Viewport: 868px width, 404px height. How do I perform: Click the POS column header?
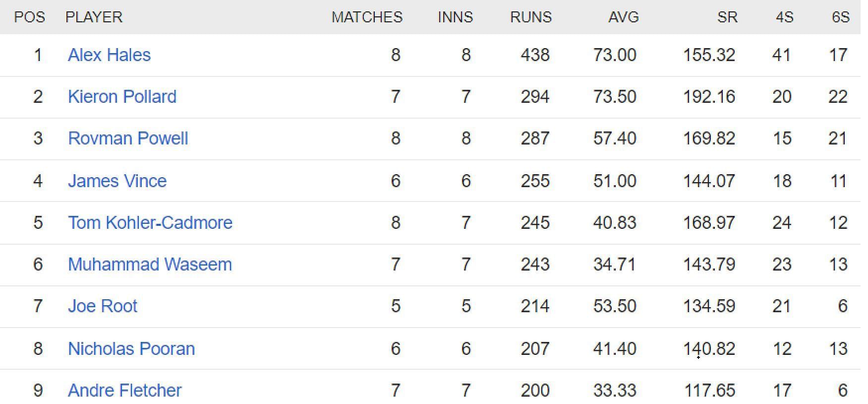[29, 17]
